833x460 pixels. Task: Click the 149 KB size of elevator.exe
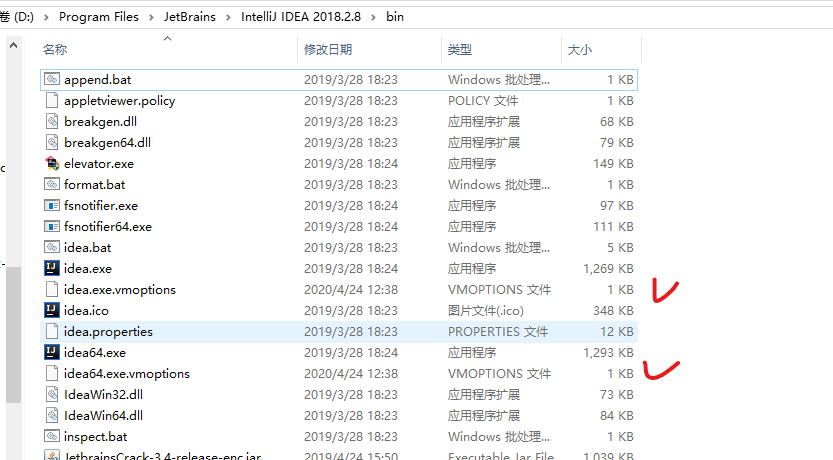pos(613,164)
